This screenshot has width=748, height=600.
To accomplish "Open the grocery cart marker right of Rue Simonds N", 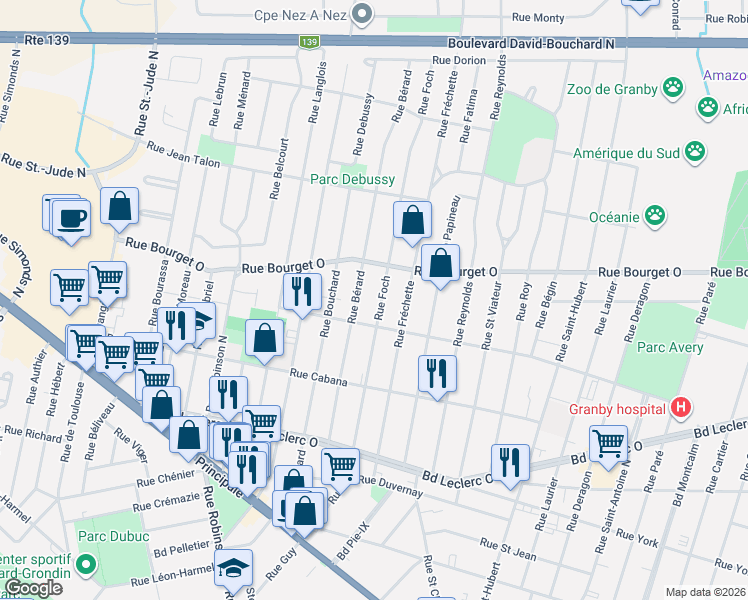I will pos(70,290).
